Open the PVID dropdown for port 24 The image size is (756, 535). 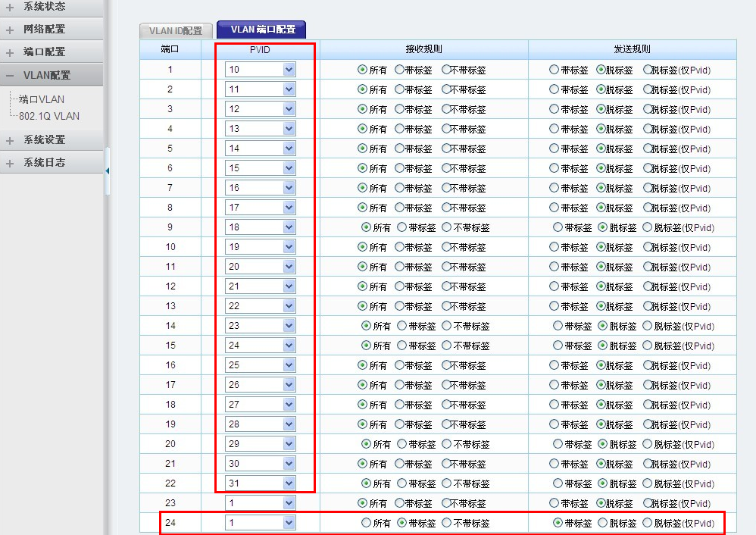pyautogui.click(x=289, y=523)
